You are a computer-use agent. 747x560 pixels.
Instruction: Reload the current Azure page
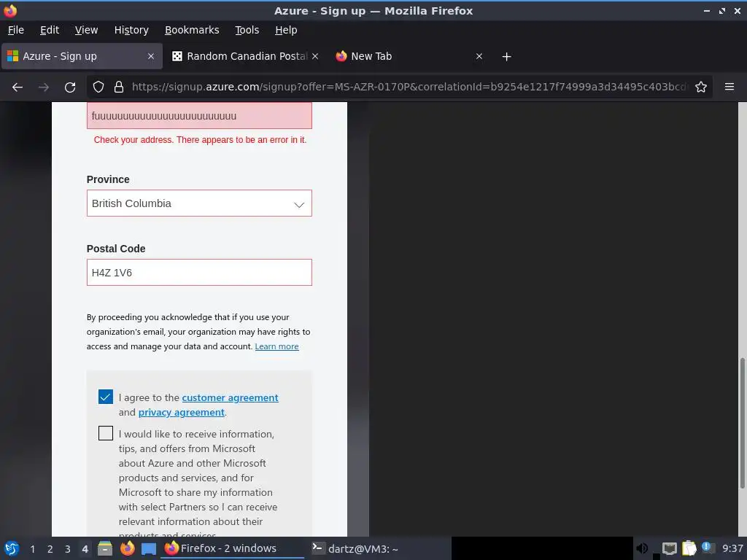70,87
